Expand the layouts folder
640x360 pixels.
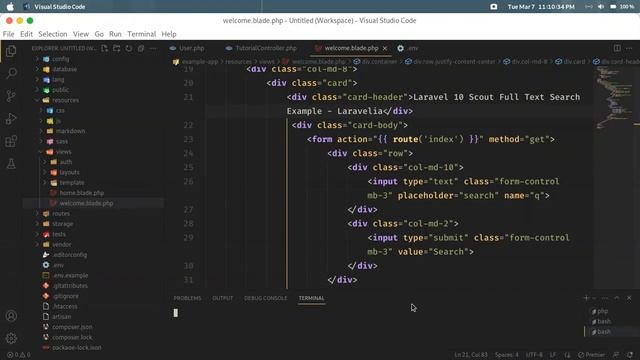(x=69, y=172)
